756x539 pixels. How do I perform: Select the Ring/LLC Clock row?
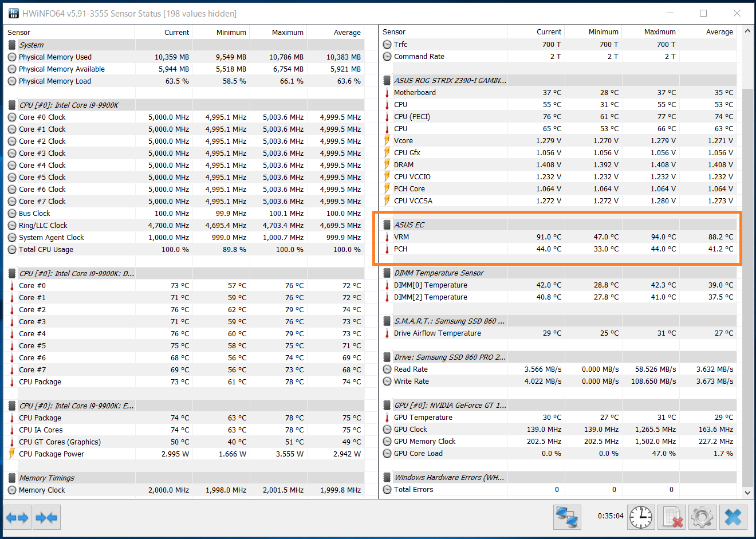tap(184, 226)
